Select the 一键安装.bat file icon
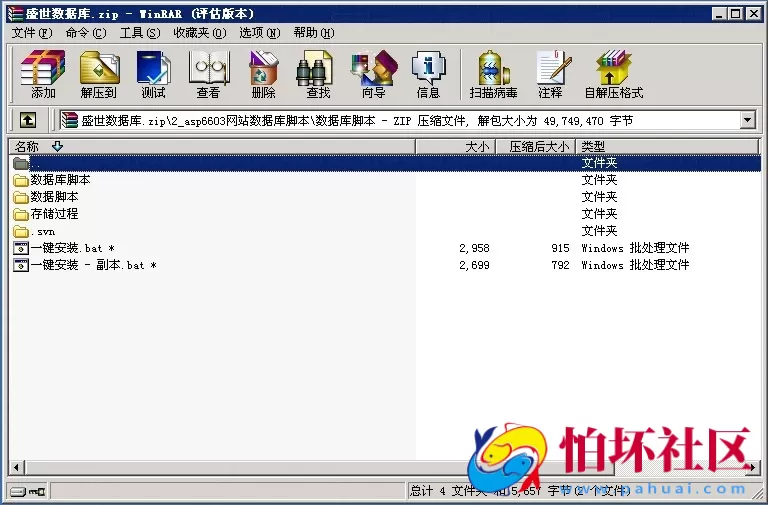The image size is (768, 505). click(x=21, y=248)
